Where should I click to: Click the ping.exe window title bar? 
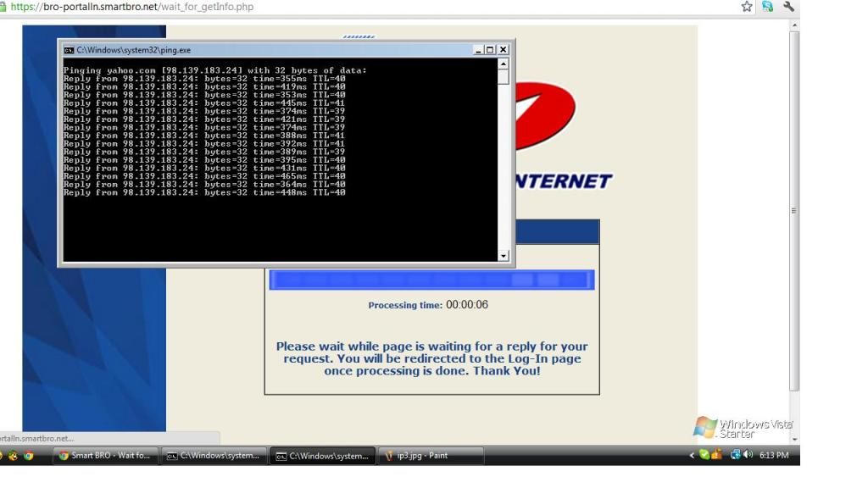pos(286,50)
